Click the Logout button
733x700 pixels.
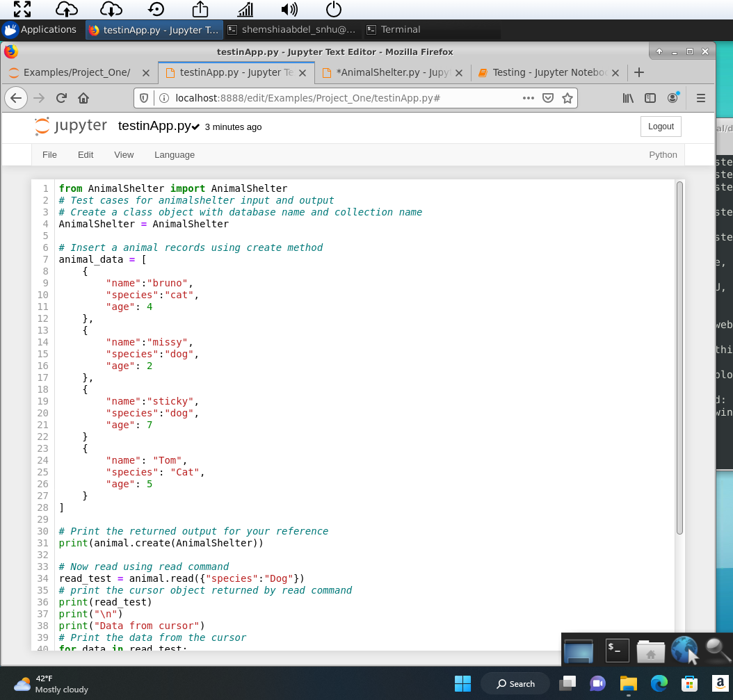click(661, 127)
